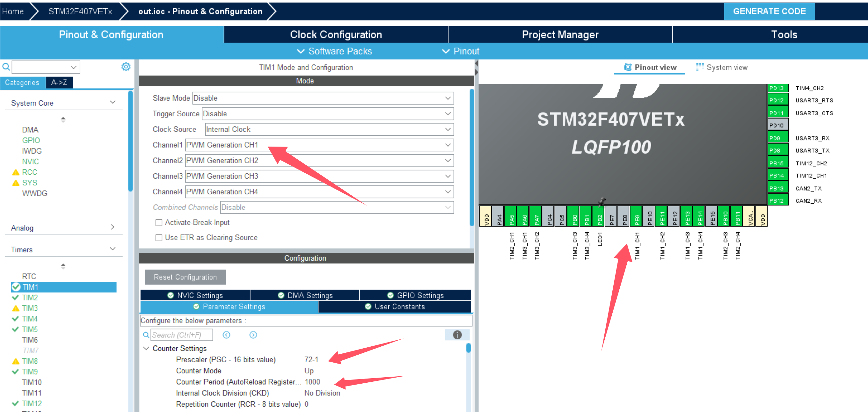Open the NVIC Settings tab
The image size is (868, 412).
tap(195, 295)
